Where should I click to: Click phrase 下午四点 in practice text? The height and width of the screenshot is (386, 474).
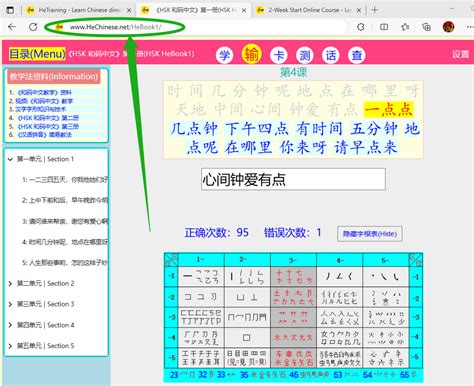256,128
